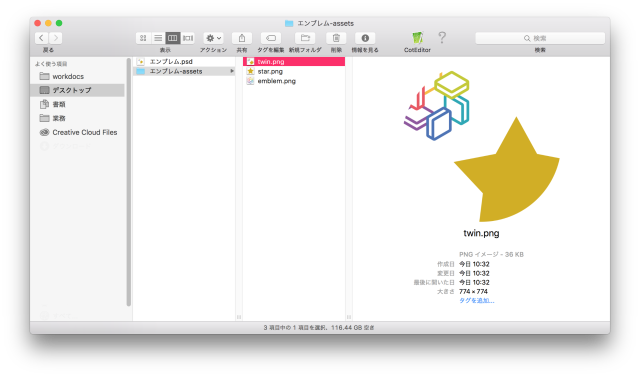Maximize window with green button
This screenshot has height=377, width=640.
tap(59, 23)
